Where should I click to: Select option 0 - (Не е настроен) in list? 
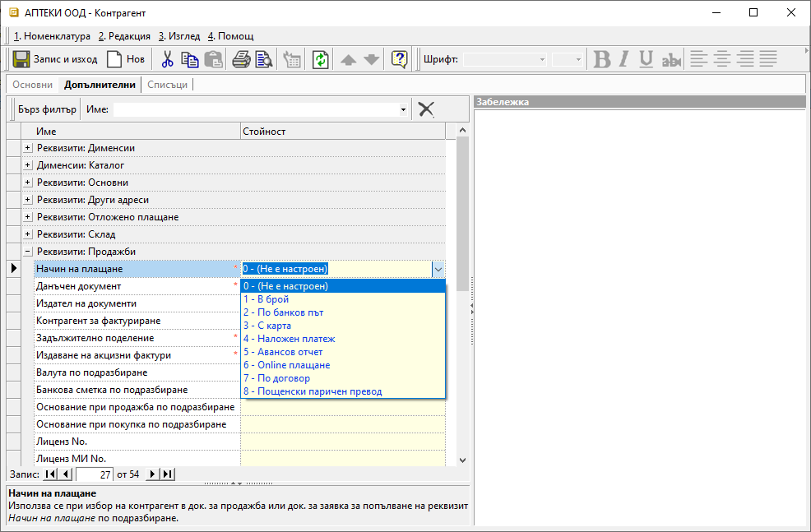coord(343,286)
